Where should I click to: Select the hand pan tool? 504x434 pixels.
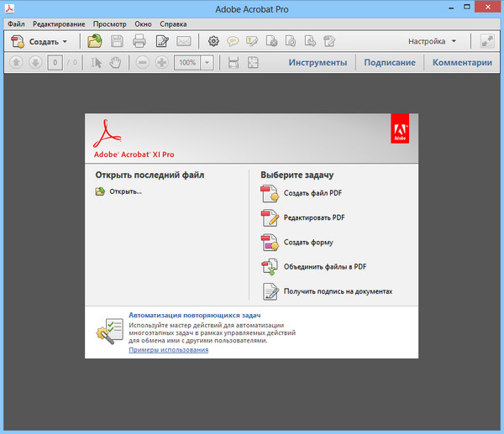pyautogui.click(x=117, y=63)
